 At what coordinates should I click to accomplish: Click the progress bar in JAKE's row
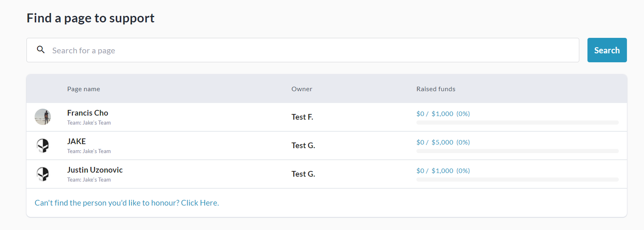click(517, 151)
